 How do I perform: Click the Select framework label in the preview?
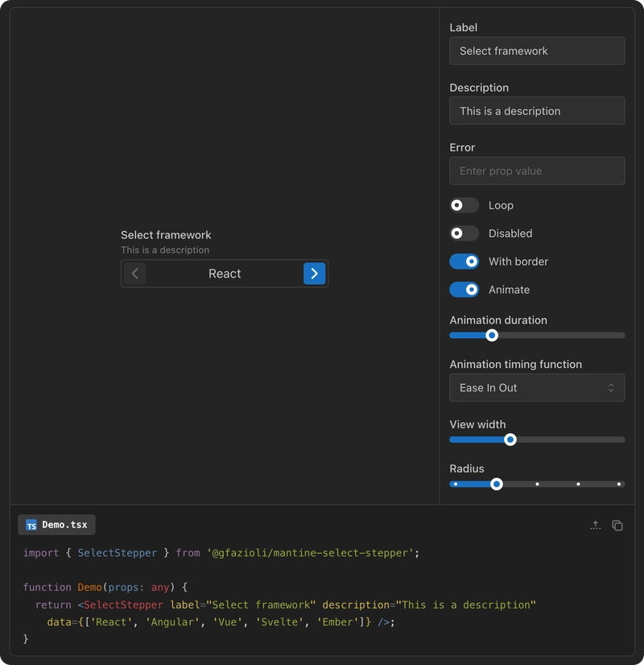[166, 235]
